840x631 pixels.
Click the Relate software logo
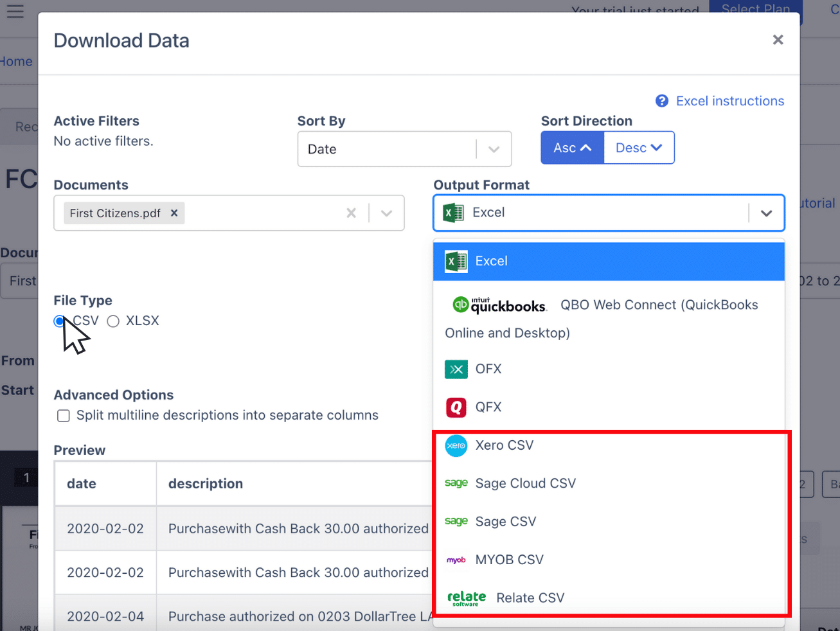pos(467,598)
